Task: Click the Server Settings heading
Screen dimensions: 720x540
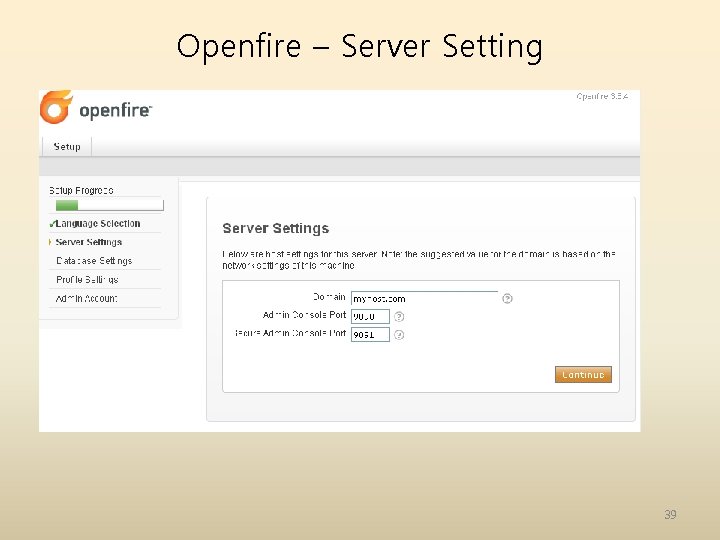Action: (x=276, y=228)
